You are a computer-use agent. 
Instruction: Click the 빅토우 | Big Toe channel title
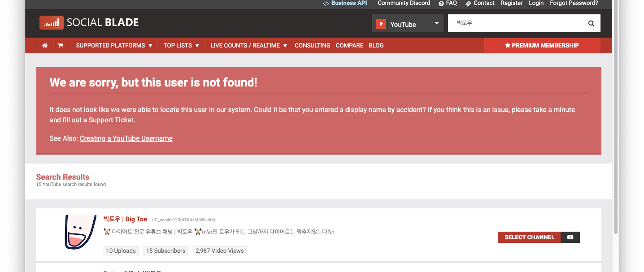coord(125,219)
